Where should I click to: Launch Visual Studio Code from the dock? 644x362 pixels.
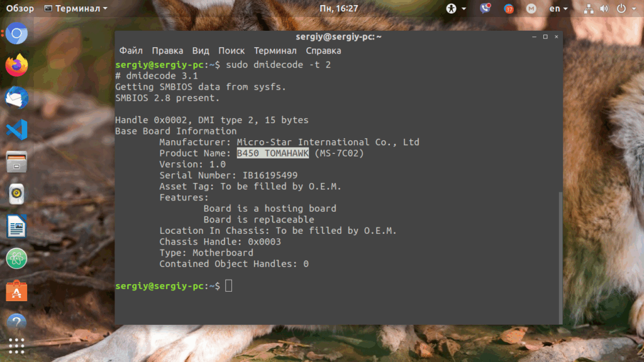16,129
